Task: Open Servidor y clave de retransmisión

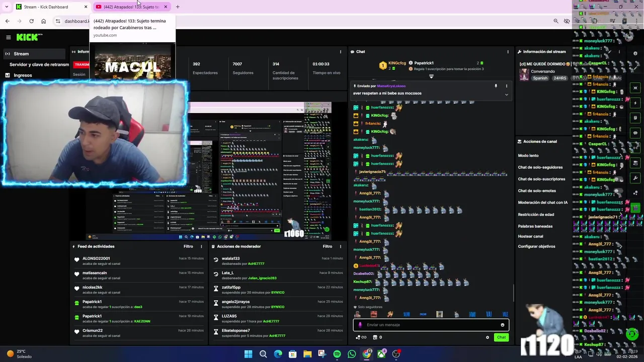Action: 39,64
